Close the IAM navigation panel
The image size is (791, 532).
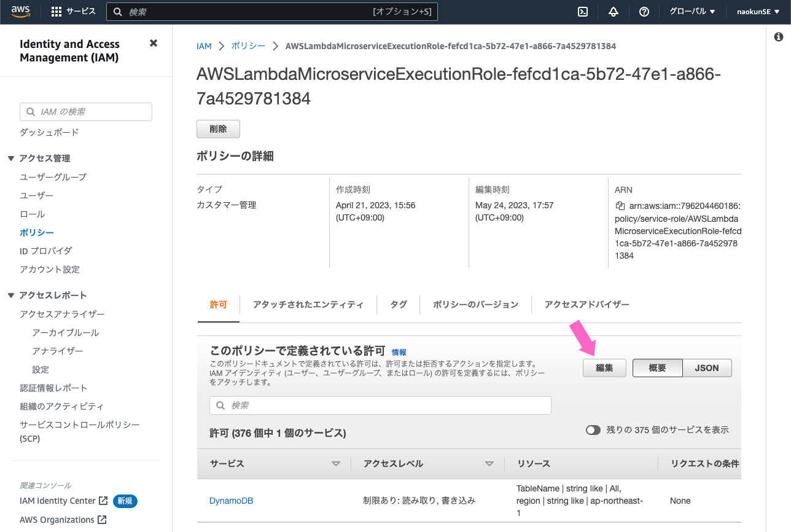click(x=154, y=43)
